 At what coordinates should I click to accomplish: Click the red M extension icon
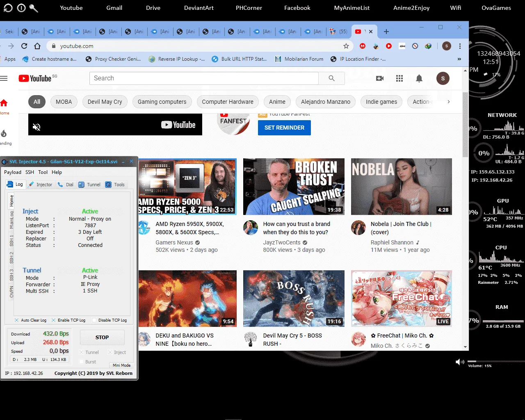[x=363, y=46]
